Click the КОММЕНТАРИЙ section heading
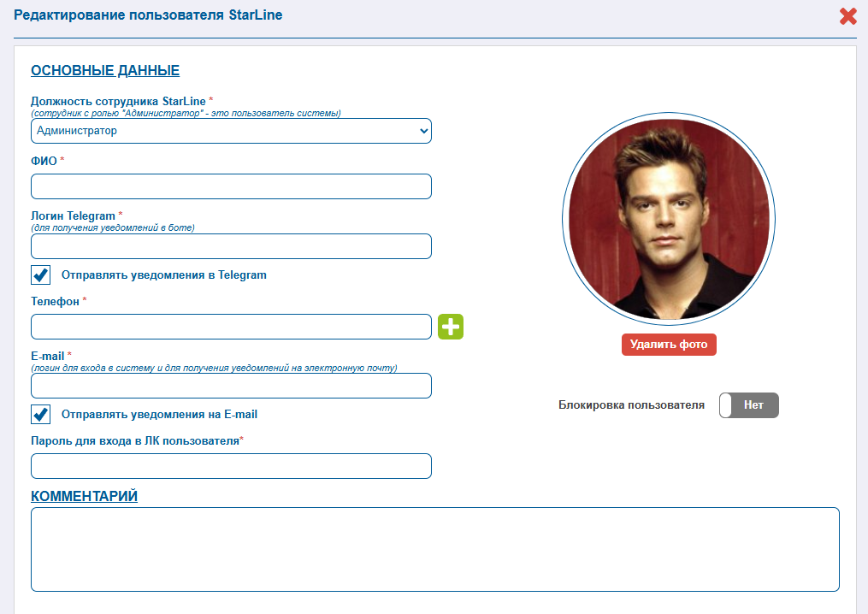The height and width of the screenshot is (614, 868). coord(84,496)
